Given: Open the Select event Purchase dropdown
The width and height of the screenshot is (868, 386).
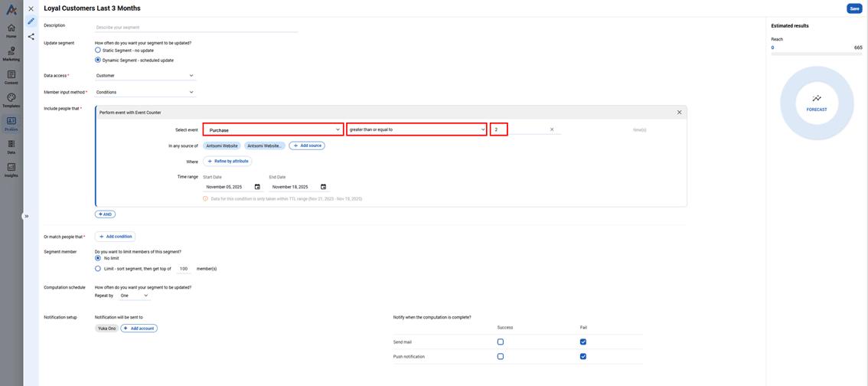Looking at the screenshot, I should 273,129.
